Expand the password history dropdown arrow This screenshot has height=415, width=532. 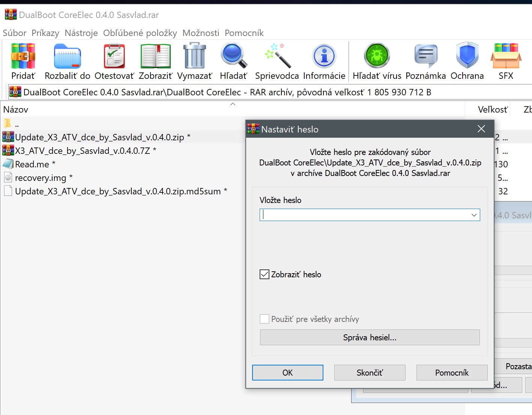474,215
